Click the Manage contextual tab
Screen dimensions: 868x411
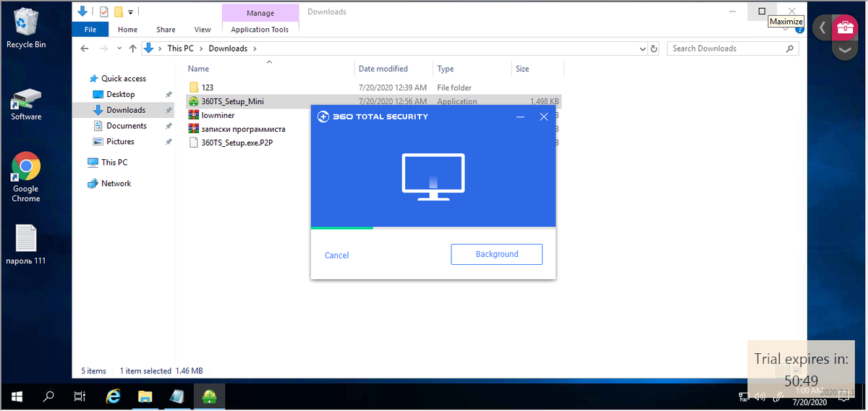(260, 13)
